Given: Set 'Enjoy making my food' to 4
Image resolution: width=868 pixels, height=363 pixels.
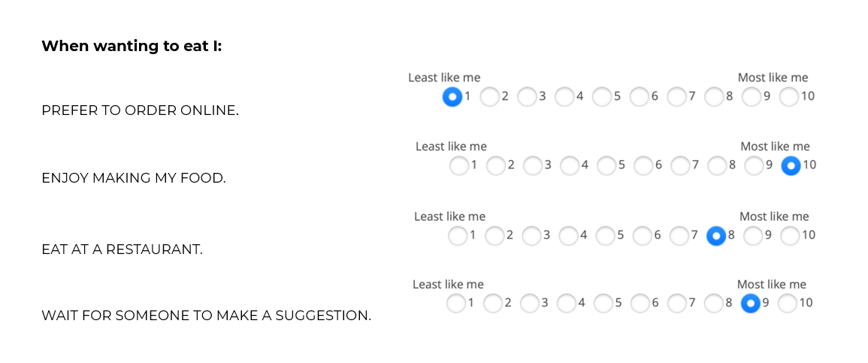Looking at the screenshot, I should [570, 166].
